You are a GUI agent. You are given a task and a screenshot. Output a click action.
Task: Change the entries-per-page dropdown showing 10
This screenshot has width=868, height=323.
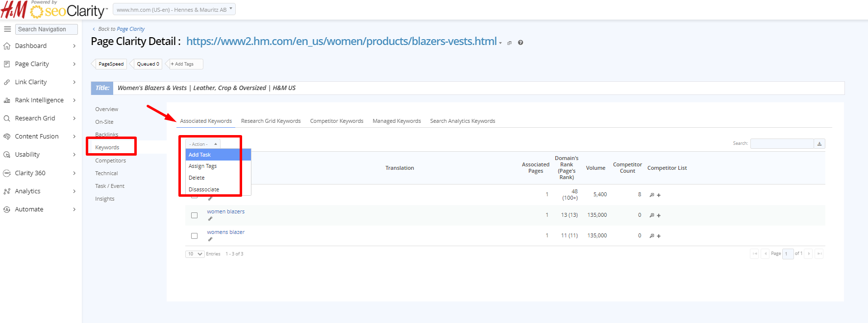pyautogui.click(x=195, y=254)
